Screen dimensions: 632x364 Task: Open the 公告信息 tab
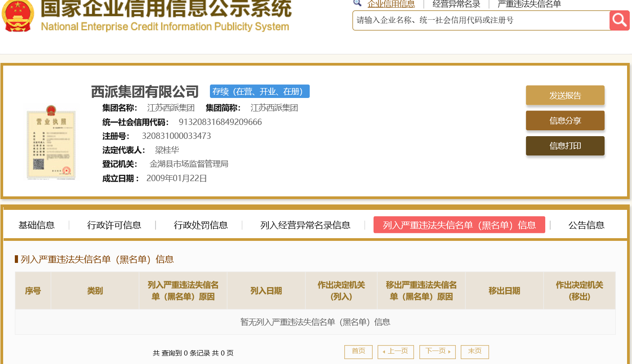(586, 225)
